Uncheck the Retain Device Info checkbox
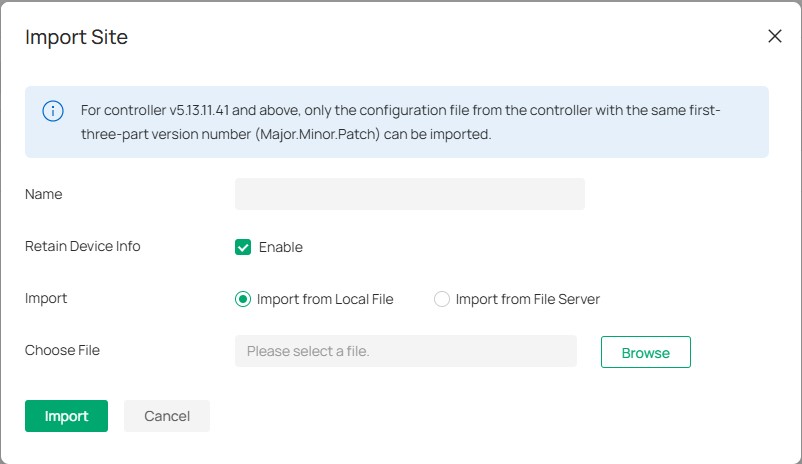802x464 pixels. pyautogui.click(x=243, y=247)
